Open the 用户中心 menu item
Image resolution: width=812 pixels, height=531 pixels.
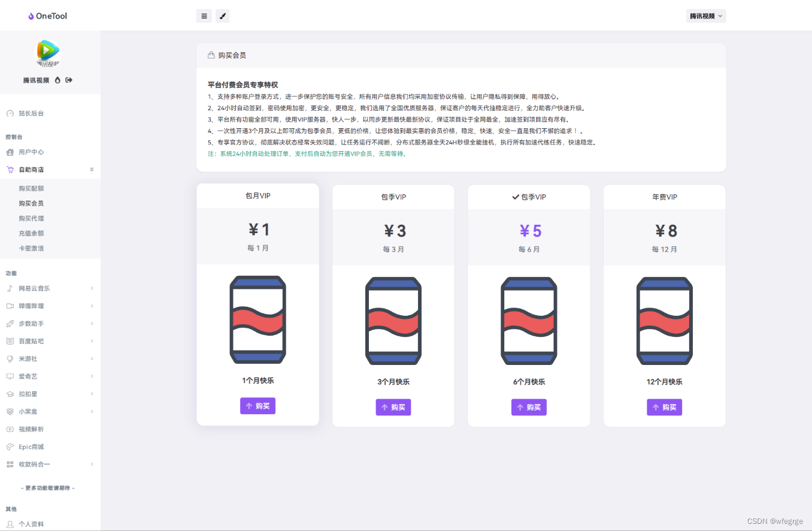pyautogui.click(x=31, y=152)
